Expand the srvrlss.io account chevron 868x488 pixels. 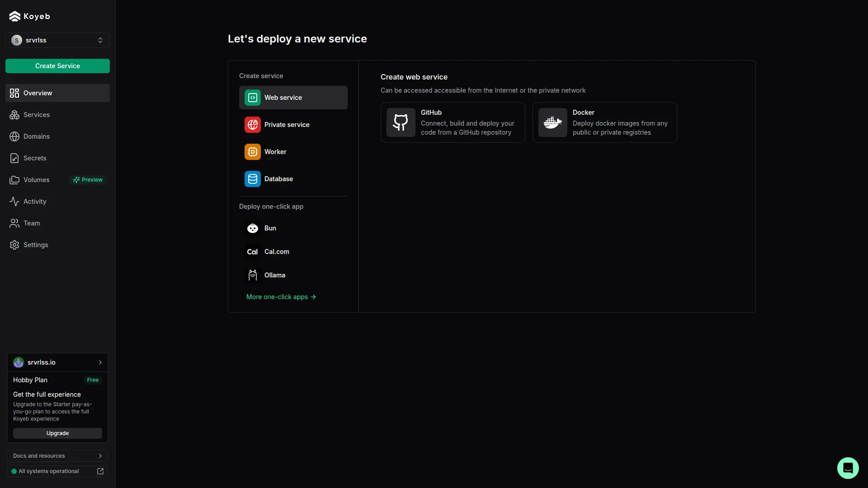click(100, 362)
